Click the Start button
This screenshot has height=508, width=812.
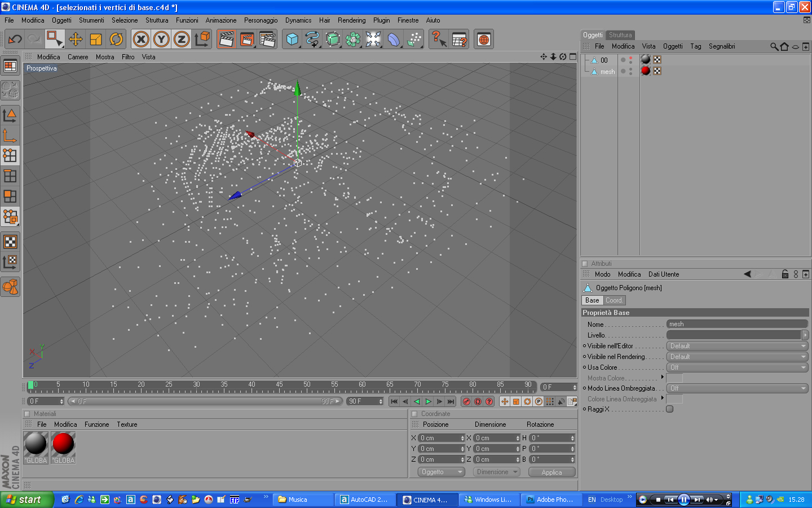(27, 500)
